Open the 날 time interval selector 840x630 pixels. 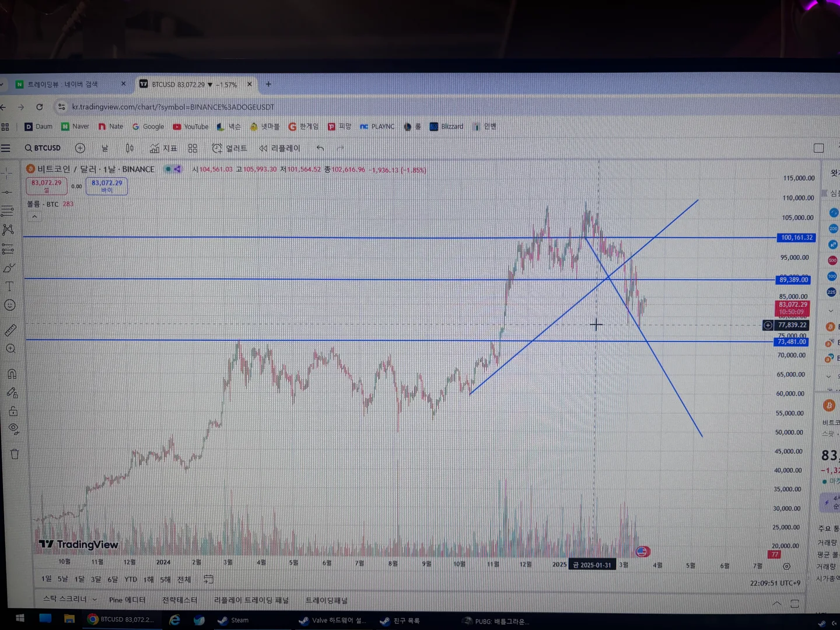105,149
